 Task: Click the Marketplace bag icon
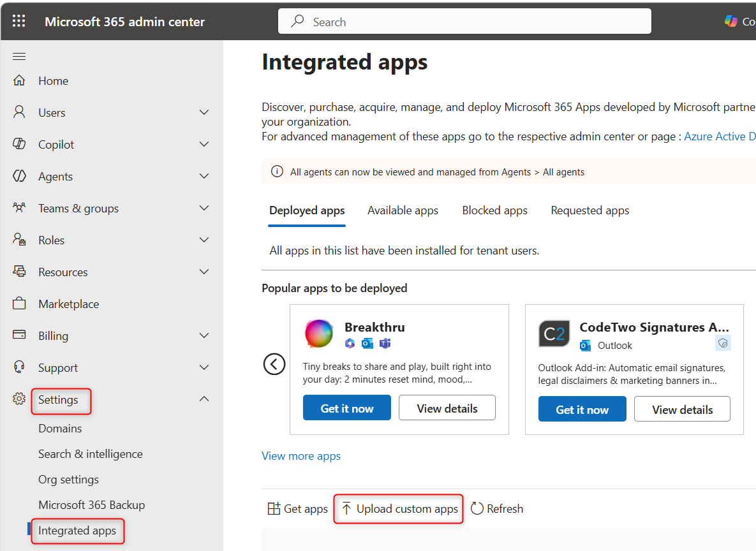pos(19,303)
